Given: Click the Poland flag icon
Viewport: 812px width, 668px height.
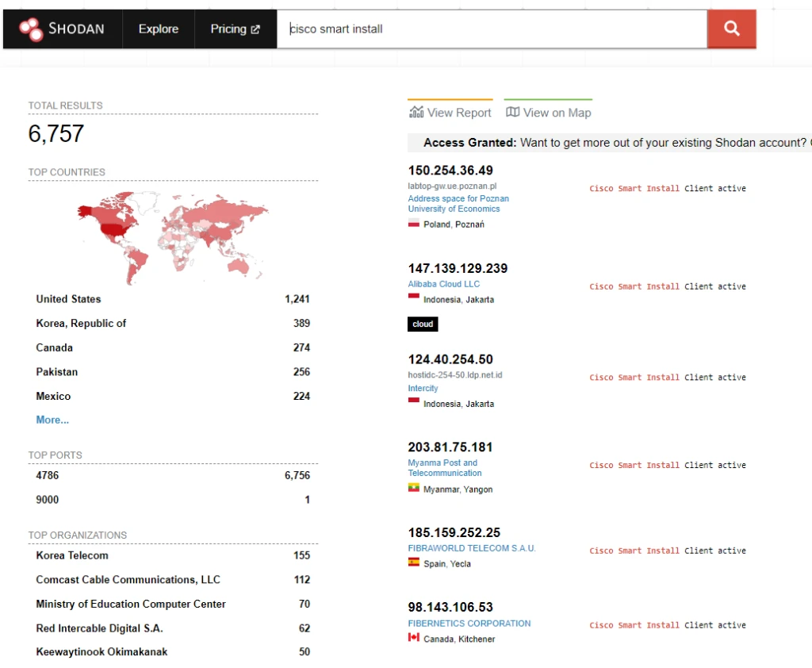Looking at the screenshot, I should 413,225.
